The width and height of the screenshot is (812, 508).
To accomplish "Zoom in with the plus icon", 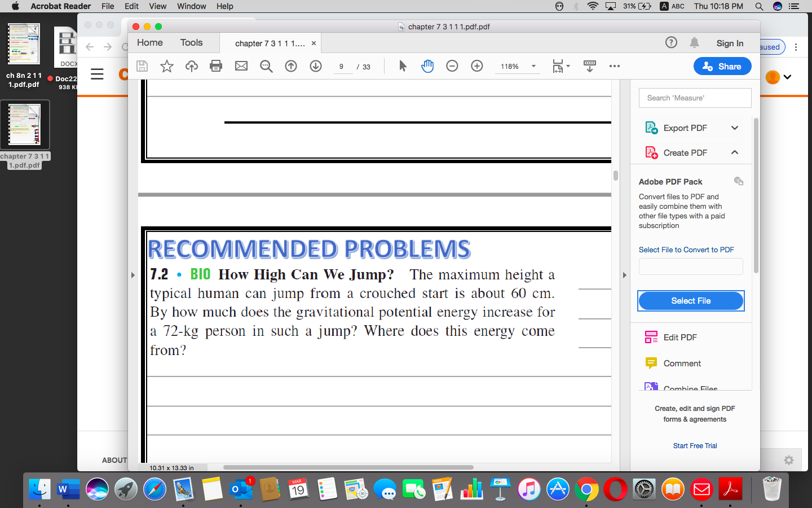I will pyautogui.click(x=477, y=66).
